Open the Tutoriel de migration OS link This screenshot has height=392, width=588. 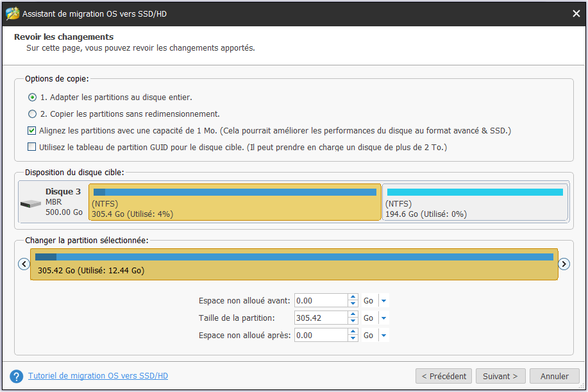click(x=98, y=376)
